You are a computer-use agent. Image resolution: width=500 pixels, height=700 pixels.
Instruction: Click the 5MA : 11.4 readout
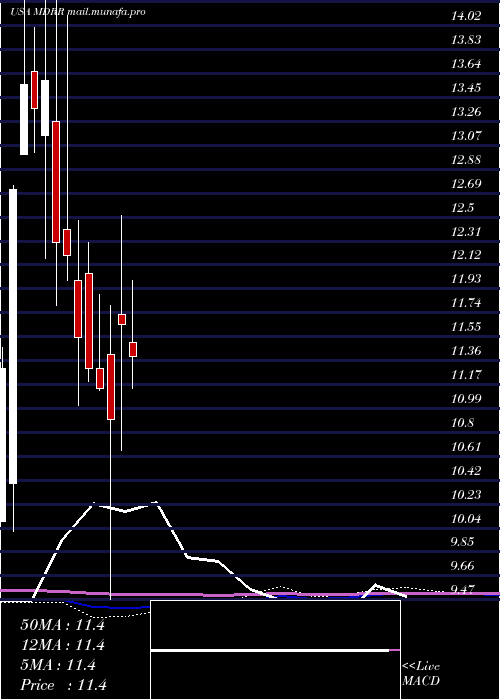(58, 665)
